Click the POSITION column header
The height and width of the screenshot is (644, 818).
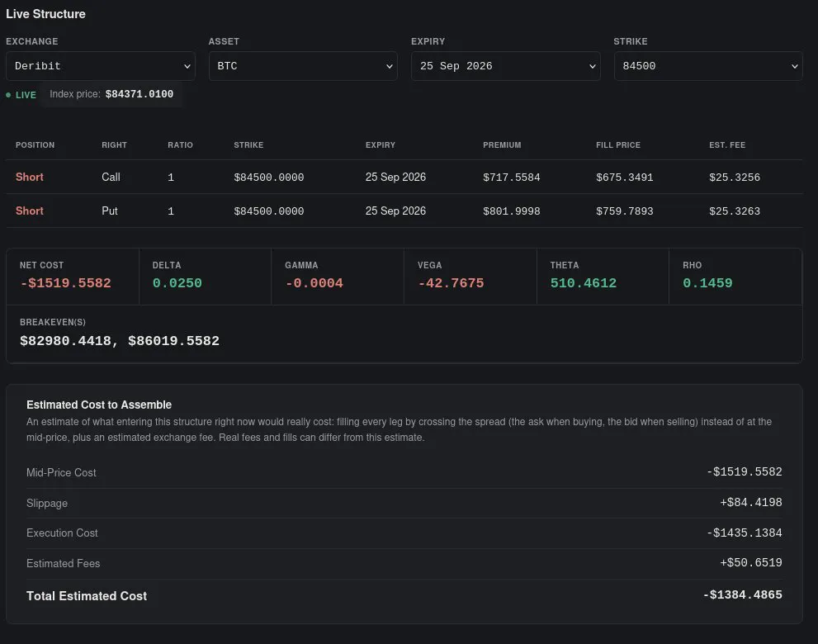click(x=35, y=145)
